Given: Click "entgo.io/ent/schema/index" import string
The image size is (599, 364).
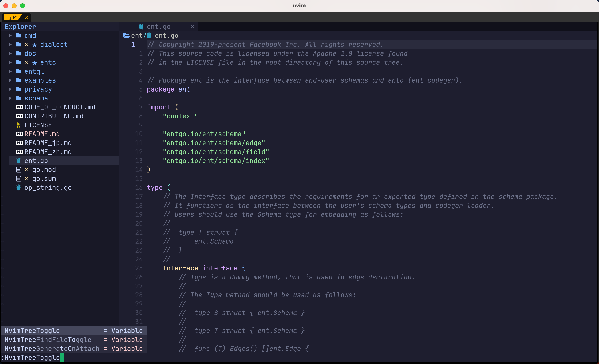Looking at the screenshot, I should click(x=216, y=161).
